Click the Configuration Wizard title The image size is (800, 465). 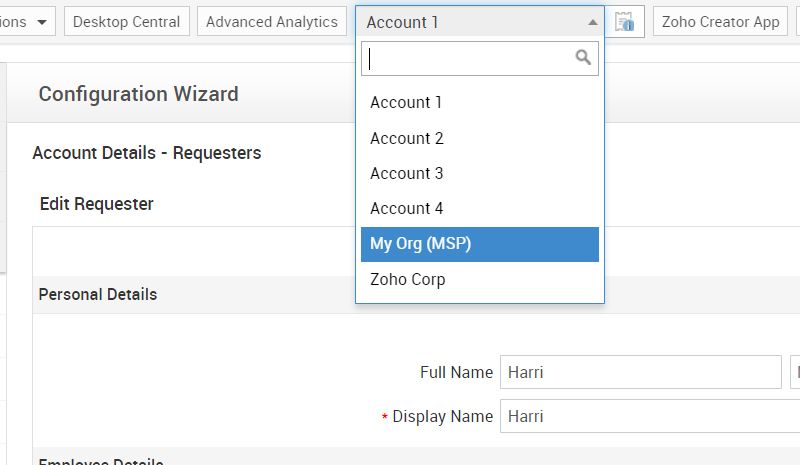(138, 94)
